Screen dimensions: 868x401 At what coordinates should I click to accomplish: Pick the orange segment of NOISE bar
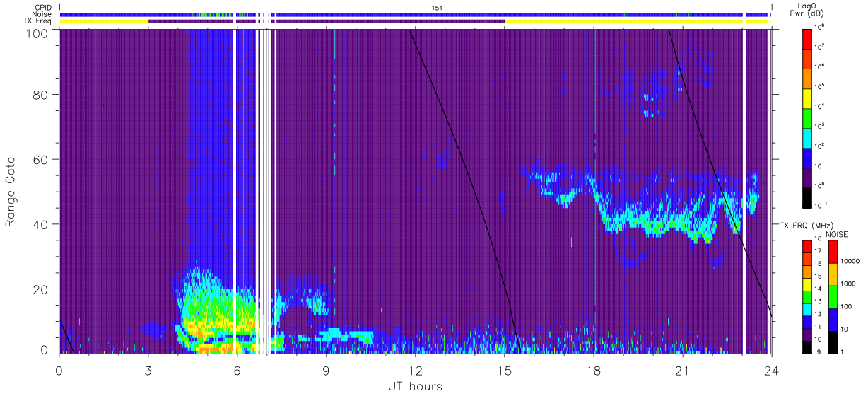(833, 274)
